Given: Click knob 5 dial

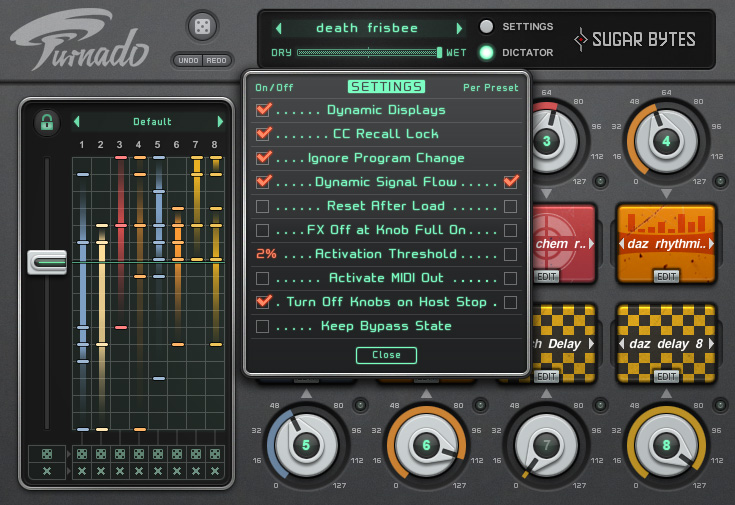Looking at the screenshot, I should [x=307, y=445].
